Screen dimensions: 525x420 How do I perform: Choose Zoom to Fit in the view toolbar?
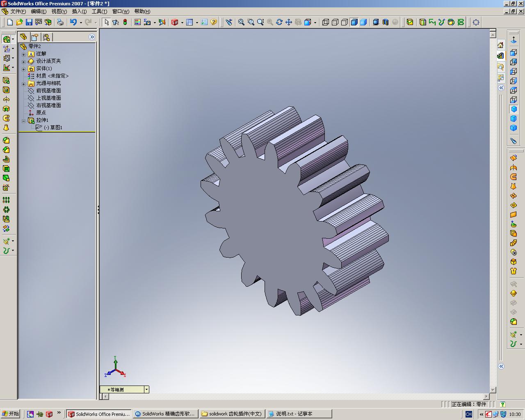[241, 22]
